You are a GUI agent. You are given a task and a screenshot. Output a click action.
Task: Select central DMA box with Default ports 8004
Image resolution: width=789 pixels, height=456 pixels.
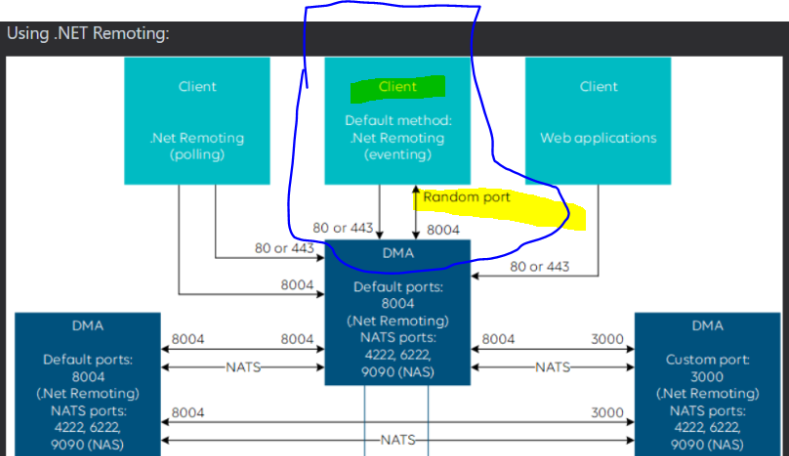[398, 313]
